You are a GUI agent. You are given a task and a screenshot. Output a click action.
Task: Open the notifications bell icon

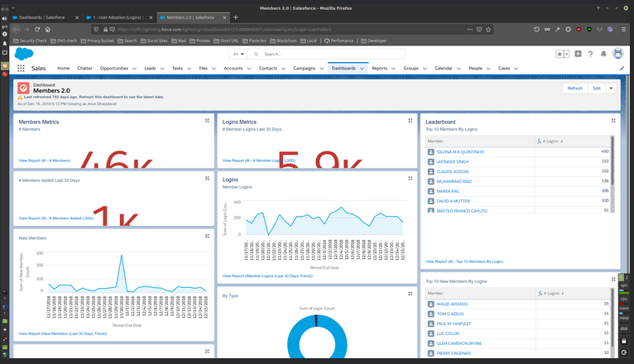coord(603,54)
